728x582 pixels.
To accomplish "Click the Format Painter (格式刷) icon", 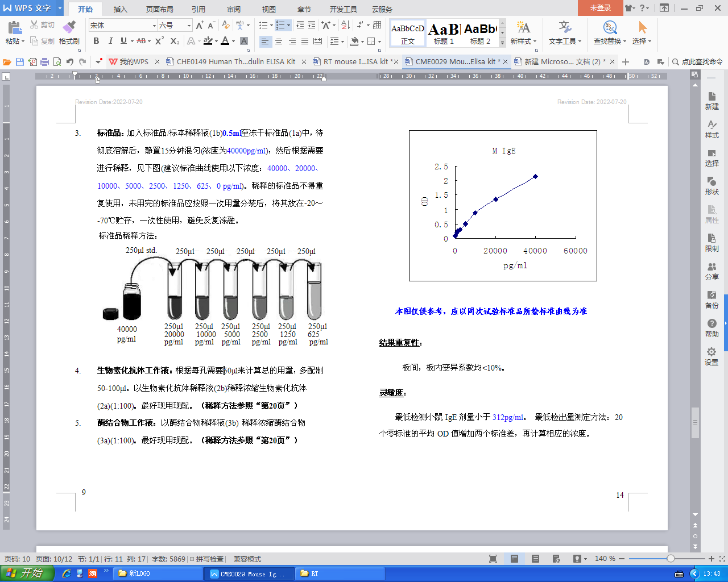I will [69, 32].
